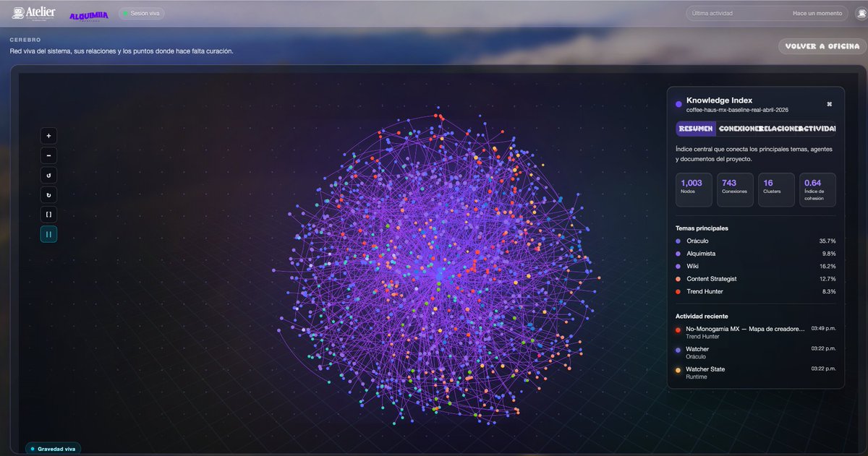Screen dimensions: 868x456
Task: Zoom in the graph with plus button
Action: (x=48, y=136)
